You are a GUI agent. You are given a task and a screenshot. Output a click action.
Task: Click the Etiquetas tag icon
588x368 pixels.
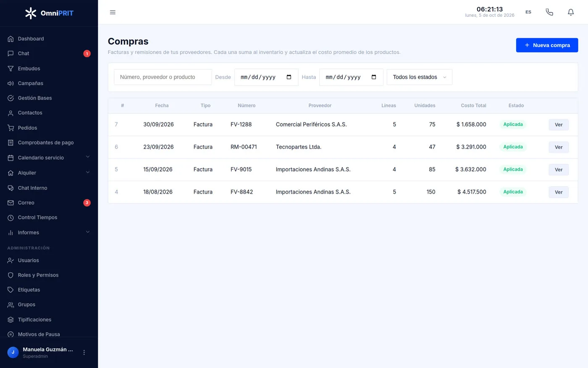tap(11, 290)
